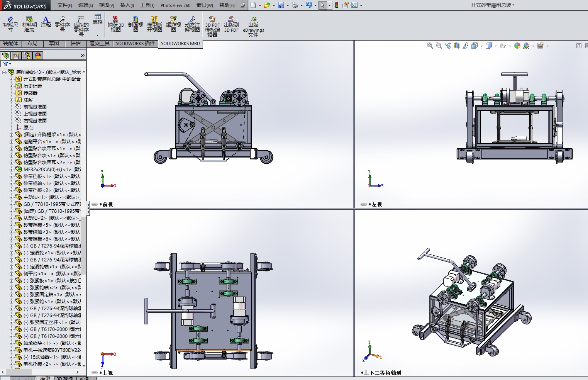
Task: Click the 零件序号 balloon tool
Action: [62, 24]
